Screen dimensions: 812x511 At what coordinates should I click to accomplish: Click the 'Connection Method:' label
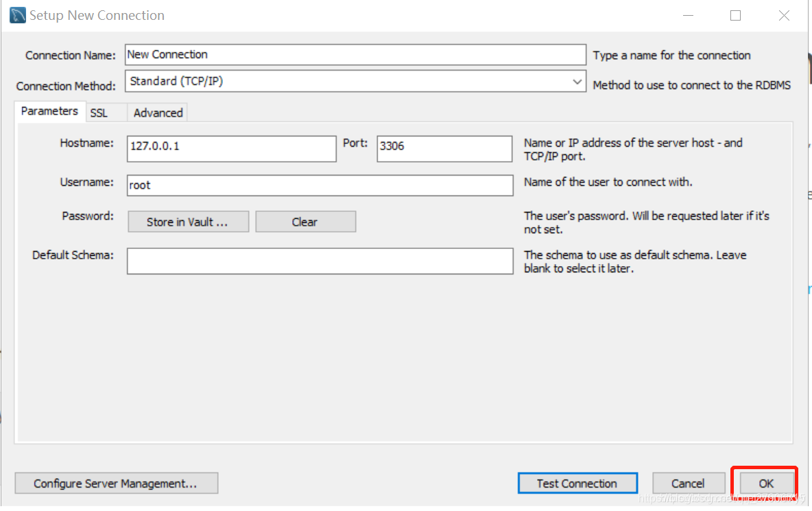click(x=66, y=86)
